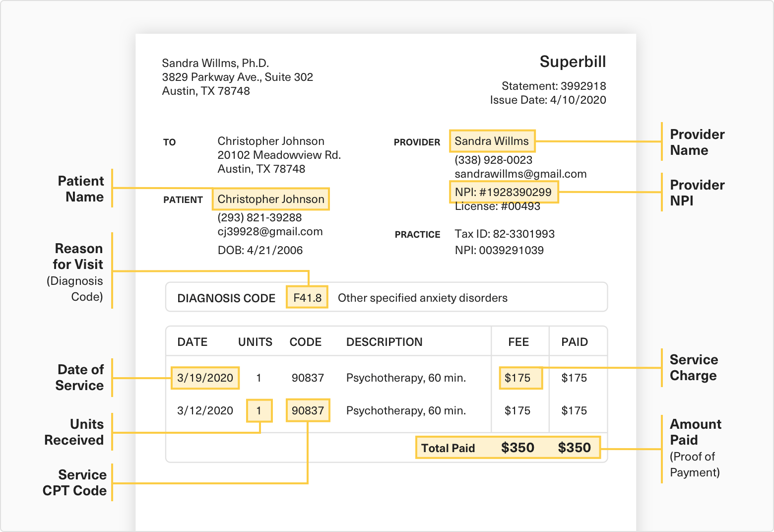Click the "Service CPT Code" annotation label
This screenshot has height=532, width=774.
[x=75, y=482]
